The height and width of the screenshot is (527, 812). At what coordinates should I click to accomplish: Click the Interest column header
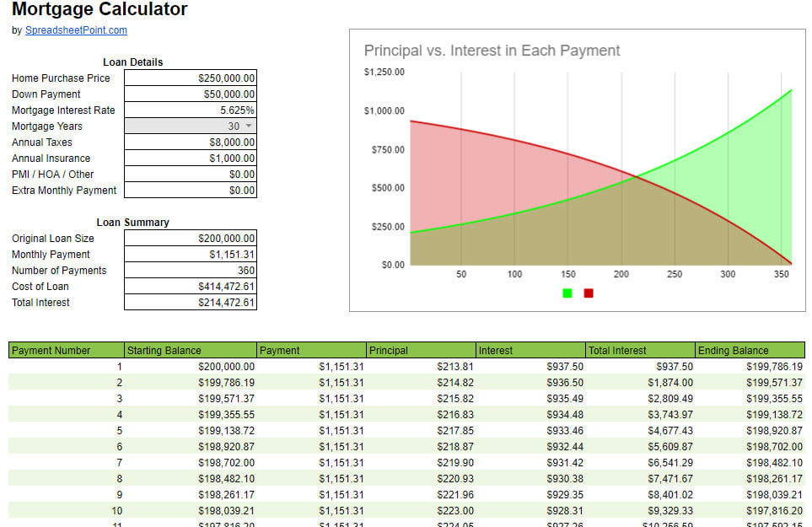[531, 350]
